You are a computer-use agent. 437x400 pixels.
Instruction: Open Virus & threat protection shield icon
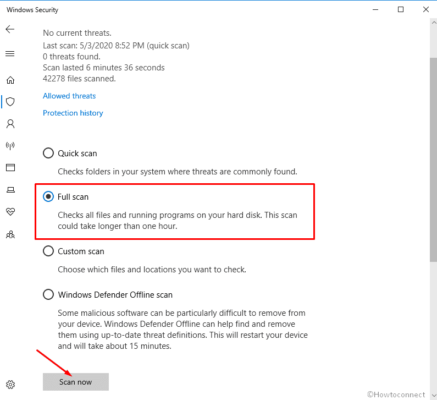click(10, 102)
